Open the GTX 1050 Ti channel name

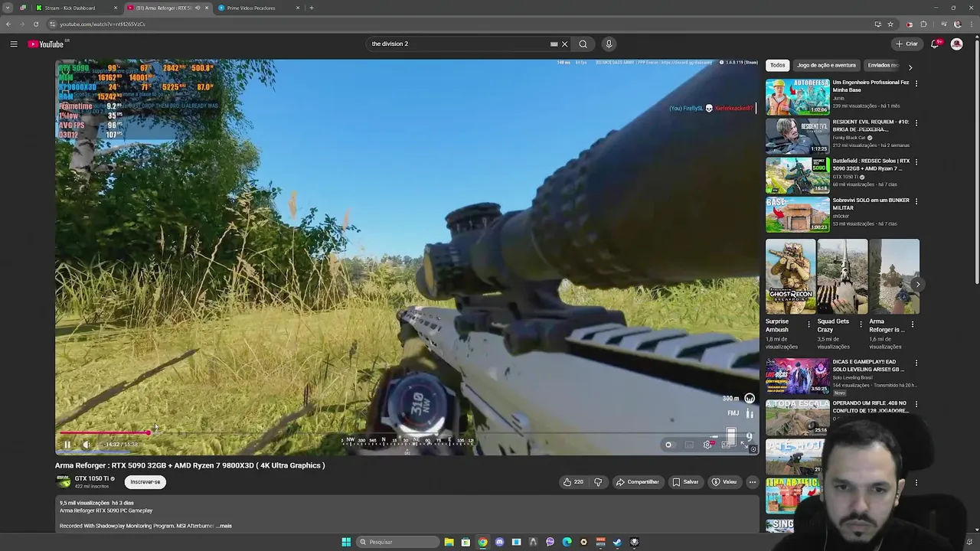pyautogui.click(x=92, y=479)
